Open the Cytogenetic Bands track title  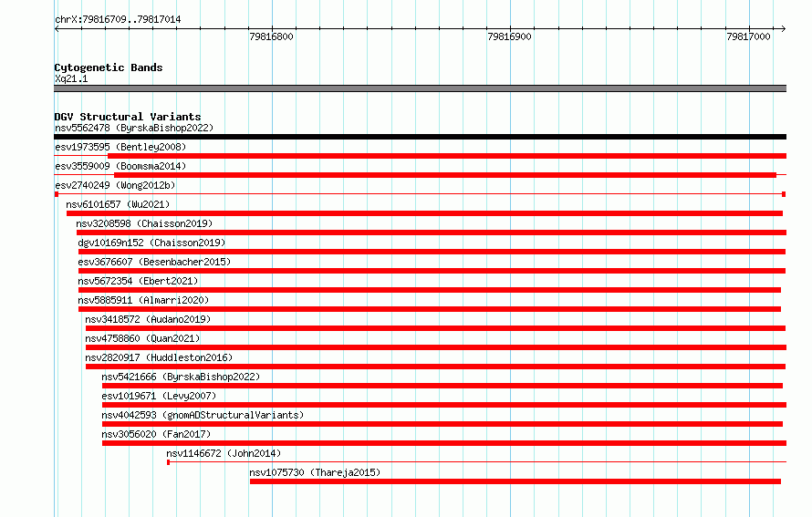coord(109,67)
